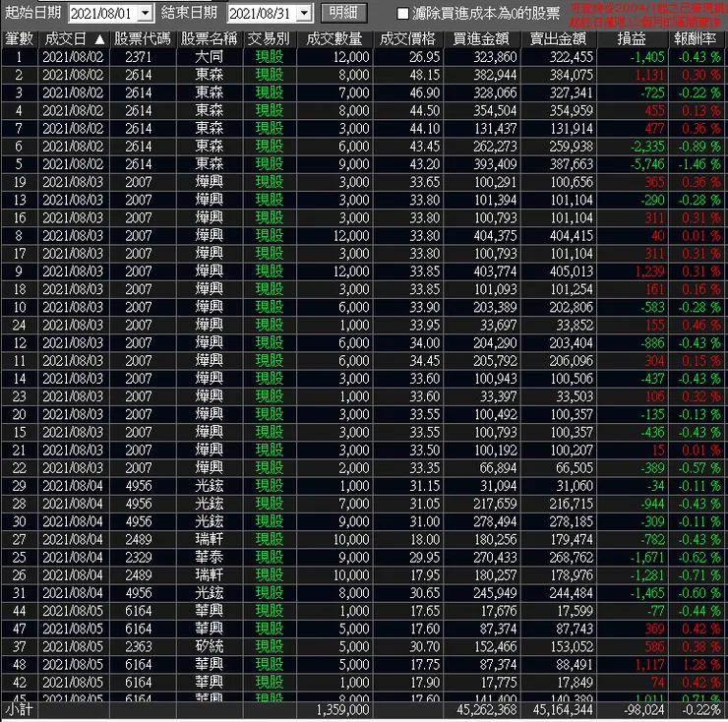Select subtotal sell amount 45,164,344

click(x=563, y=710)
